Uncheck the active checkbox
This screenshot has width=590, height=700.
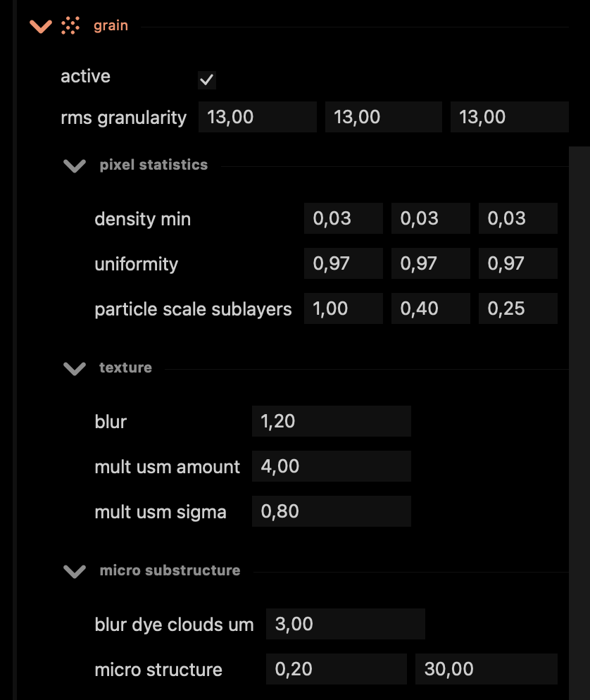point(206,80)
